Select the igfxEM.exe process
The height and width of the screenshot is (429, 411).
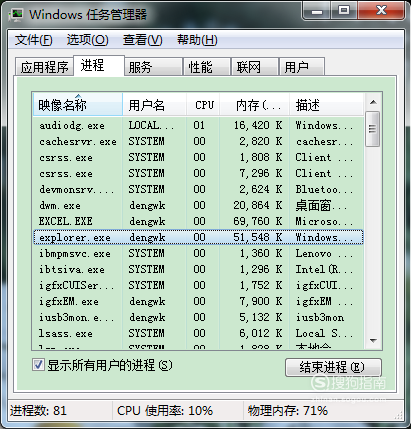198,301
